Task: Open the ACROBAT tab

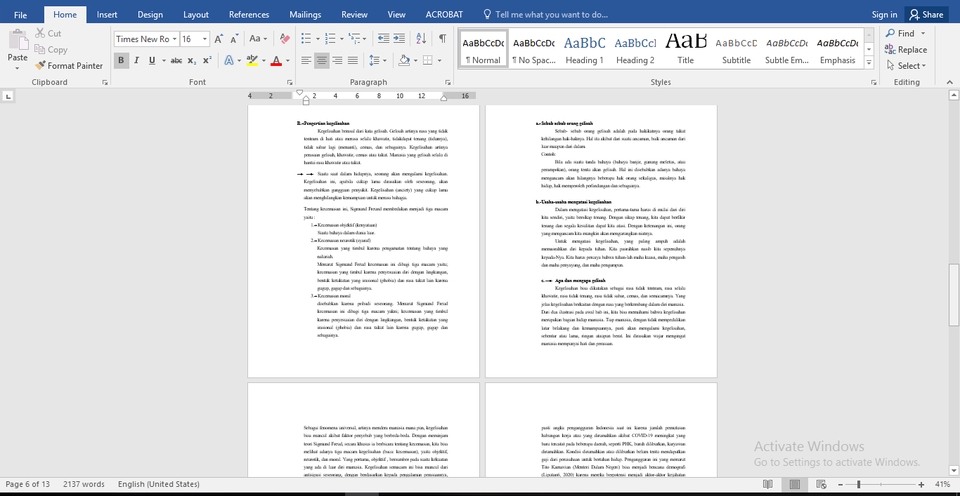Action: [x=444, y=15]
